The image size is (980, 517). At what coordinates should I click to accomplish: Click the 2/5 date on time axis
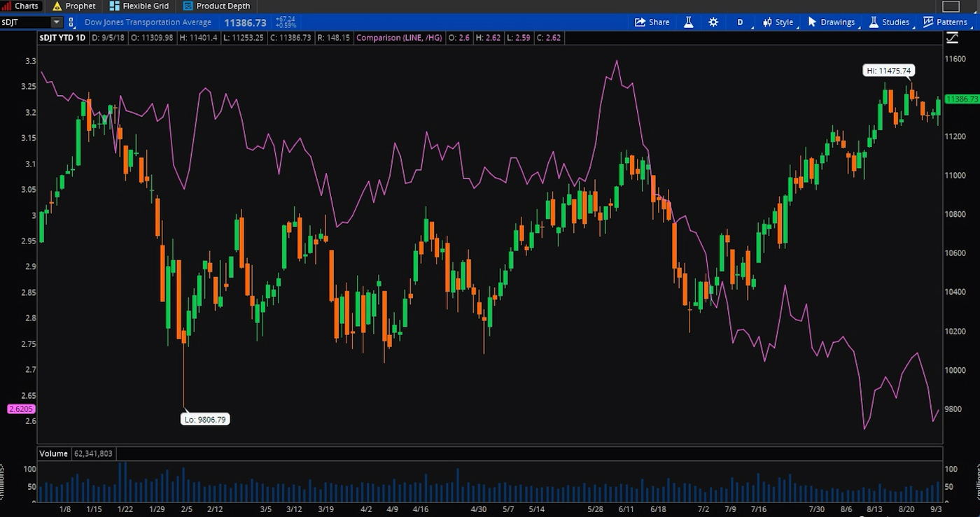point(186,509)
